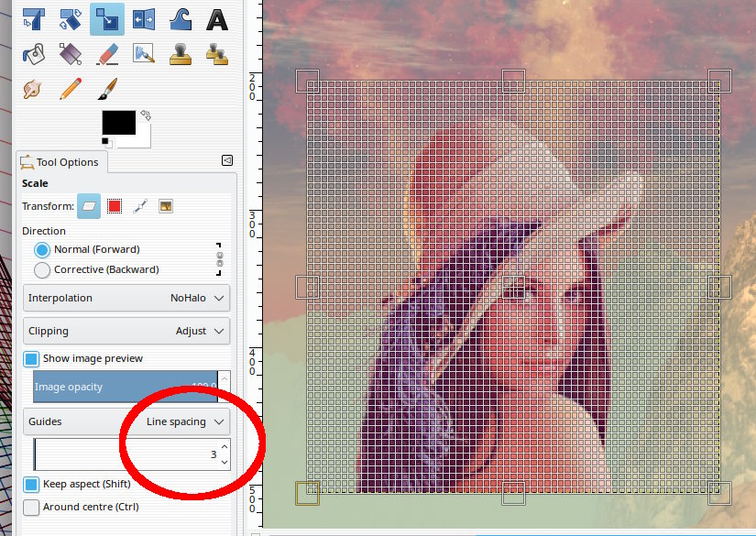Toggle Keep aspect (Shift) checkbox
The image size is (756, 536).
pos(31,485)
